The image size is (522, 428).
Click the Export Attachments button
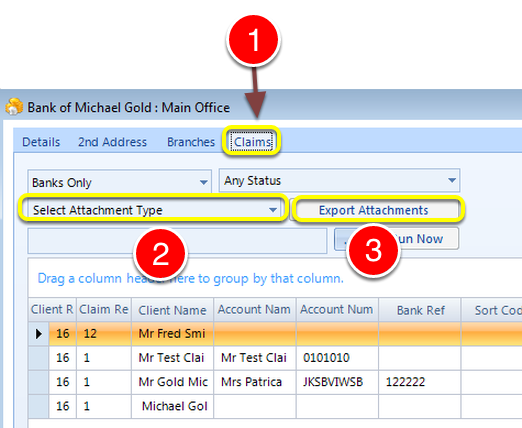(x=377, y=210)
